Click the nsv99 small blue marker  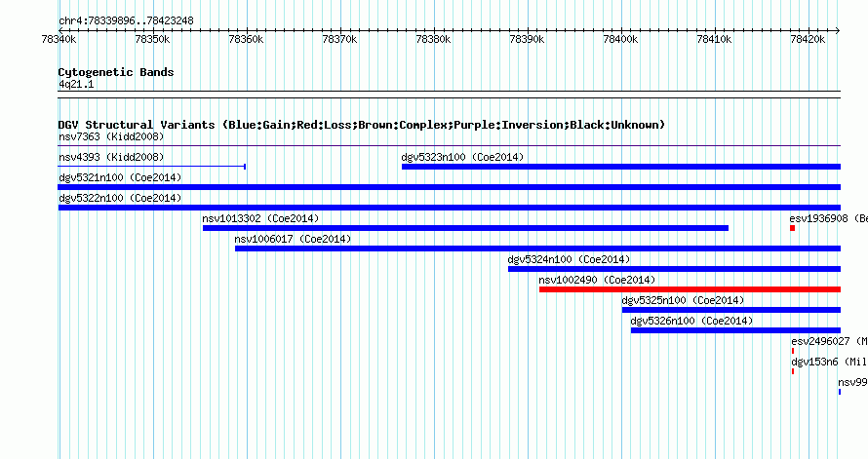pyautogui.click(x=839, y=392)
